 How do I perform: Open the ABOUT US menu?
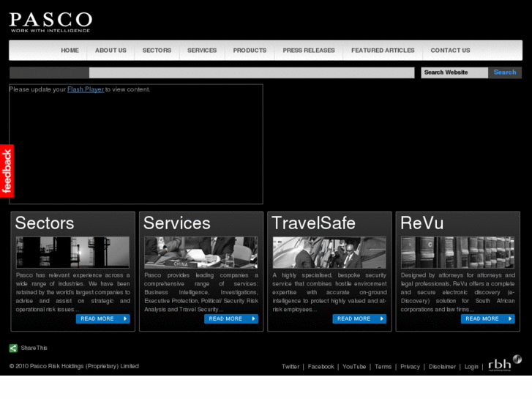110,51
